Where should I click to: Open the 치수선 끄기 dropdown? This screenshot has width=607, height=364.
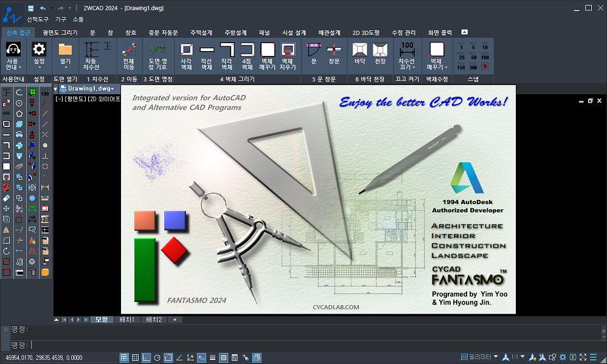pos(414,67)
